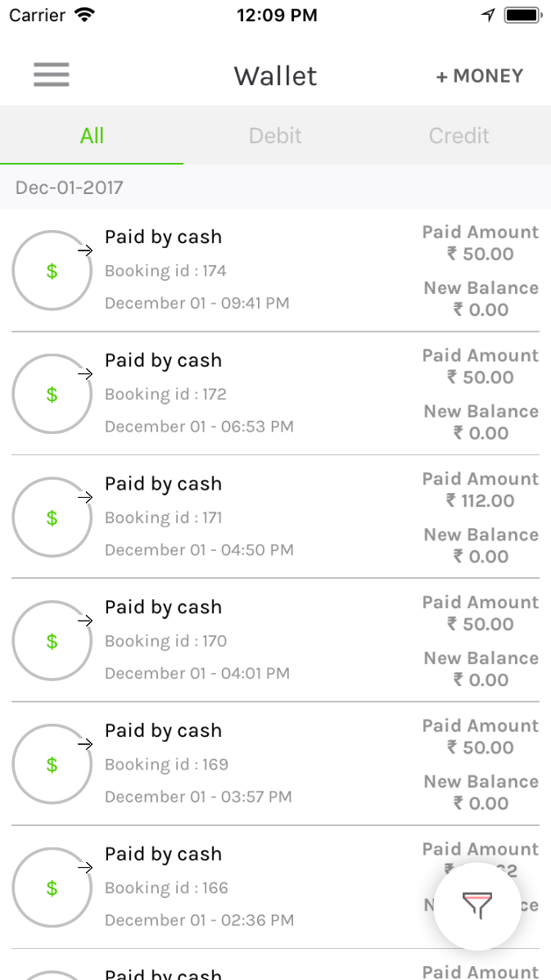Click dollar icon for booking 170
This screenshot has height=980, width=551.
click(x=52, y=642)
